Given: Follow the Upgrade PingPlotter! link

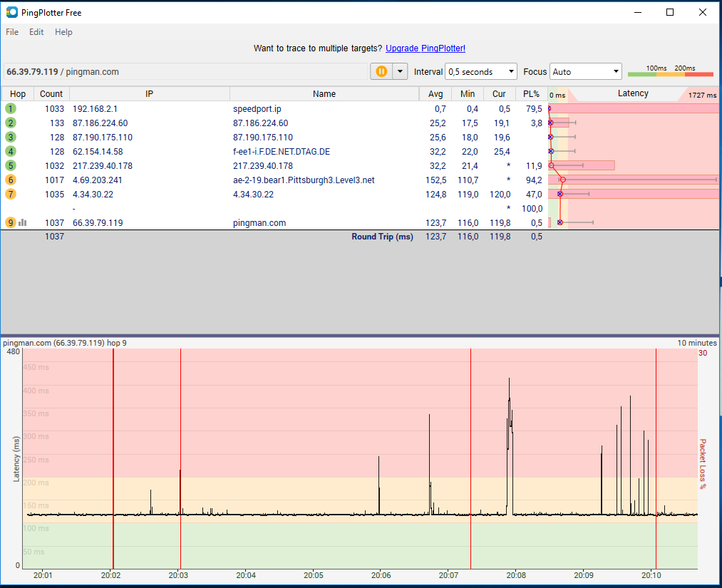Looking at the screenshot, I should click(x=426, y=48).
